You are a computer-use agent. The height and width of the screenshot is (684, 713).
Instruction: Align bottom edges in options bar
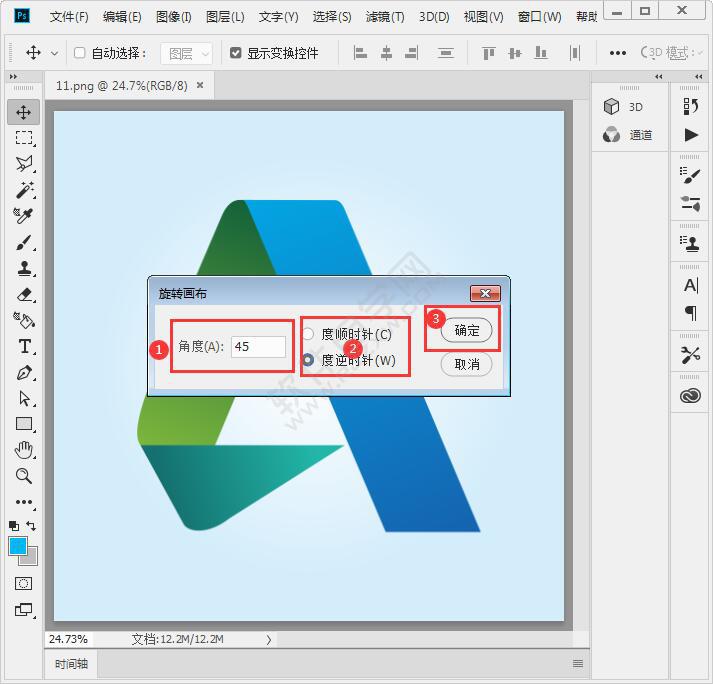[540, 53]
